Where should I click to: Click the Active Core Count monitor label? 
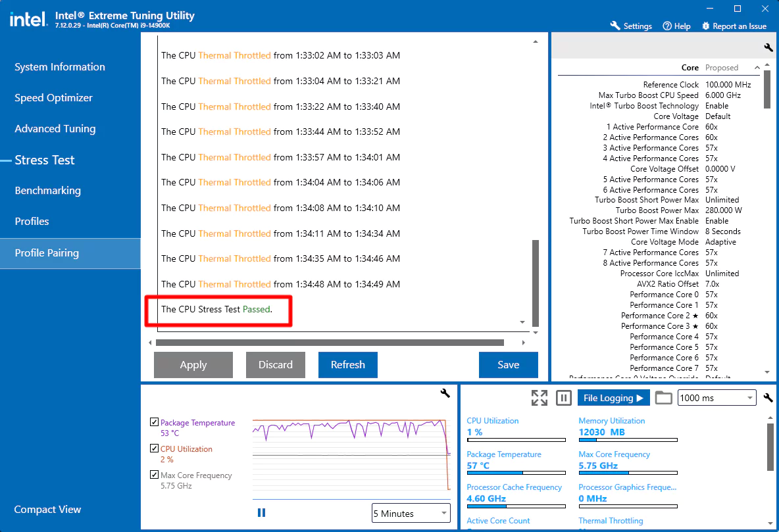coord(498,521)
